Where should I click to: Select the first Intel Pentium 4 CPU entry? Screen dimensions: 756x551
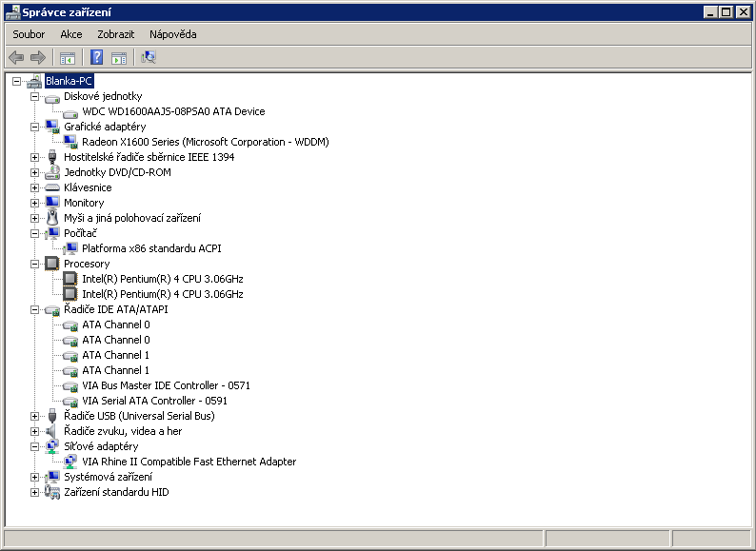coord(163,279)
